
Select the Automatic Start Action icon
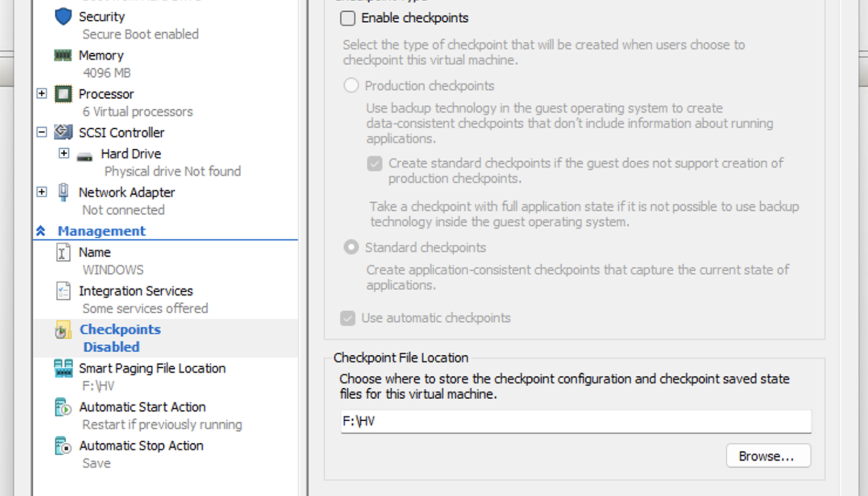click(x=63, y=407)
